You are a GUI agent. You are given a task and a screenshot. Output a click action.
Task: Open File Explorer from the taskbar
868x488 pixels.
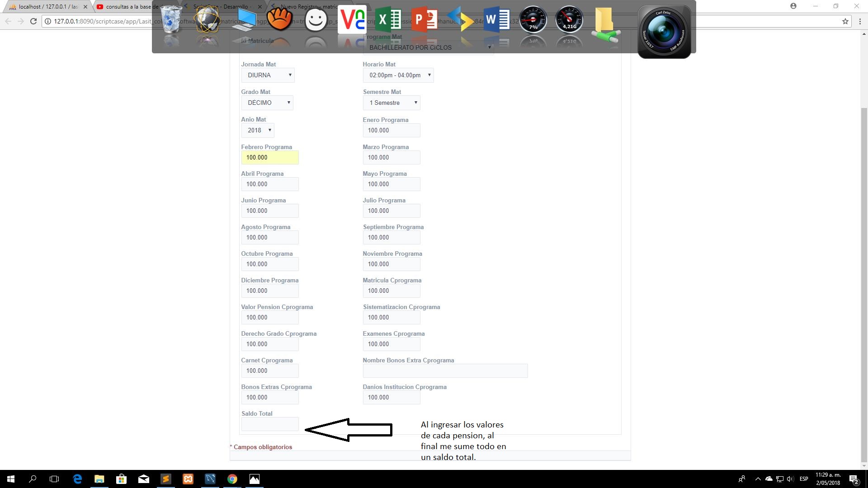tap(99, 479)
